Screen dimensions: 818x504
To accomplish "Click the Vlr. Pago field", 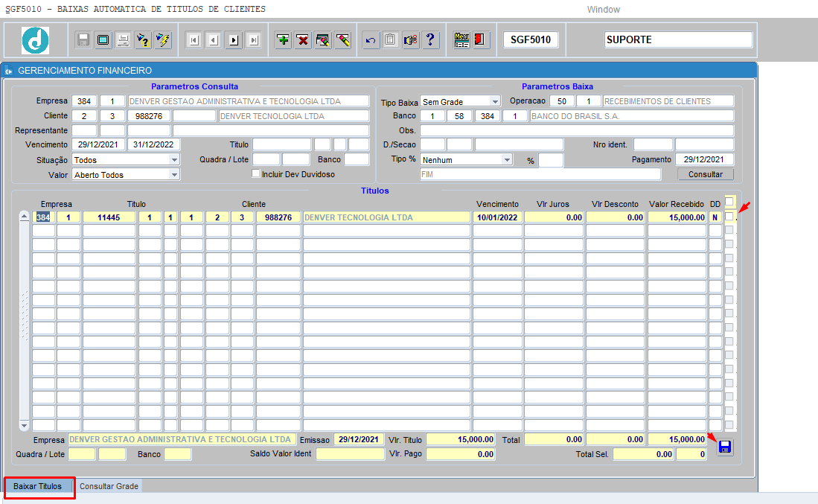I will (461, 454).
